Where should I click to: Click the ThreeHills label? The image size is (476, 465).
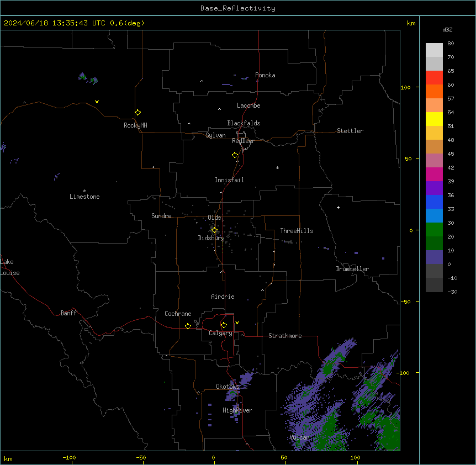[x=297, y=231]
